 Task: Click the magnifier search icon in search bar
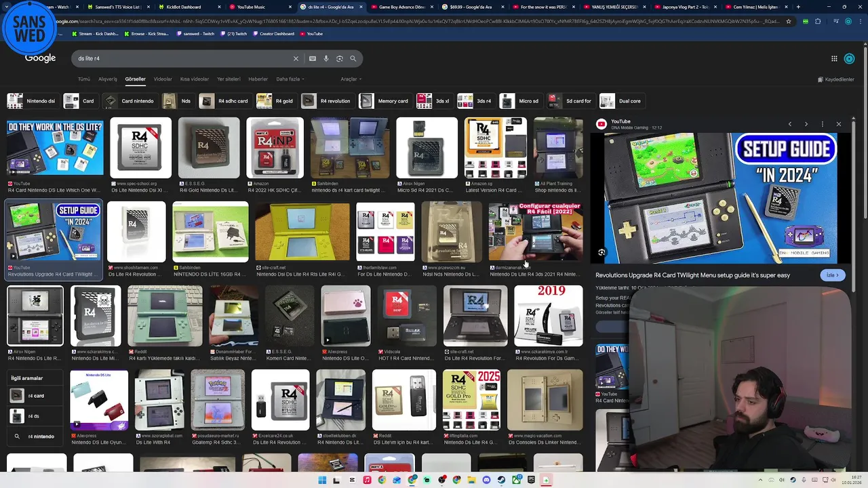point(353,58)
